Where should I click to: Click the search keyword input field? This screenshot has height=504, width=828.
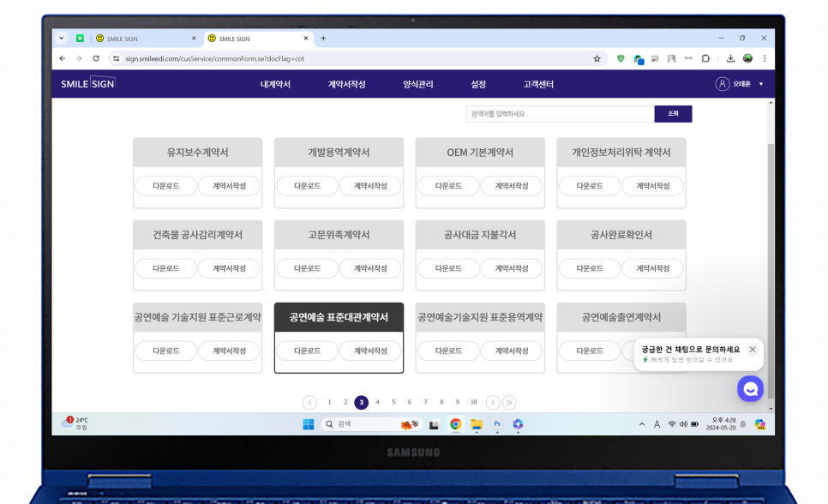click(560, 114)
